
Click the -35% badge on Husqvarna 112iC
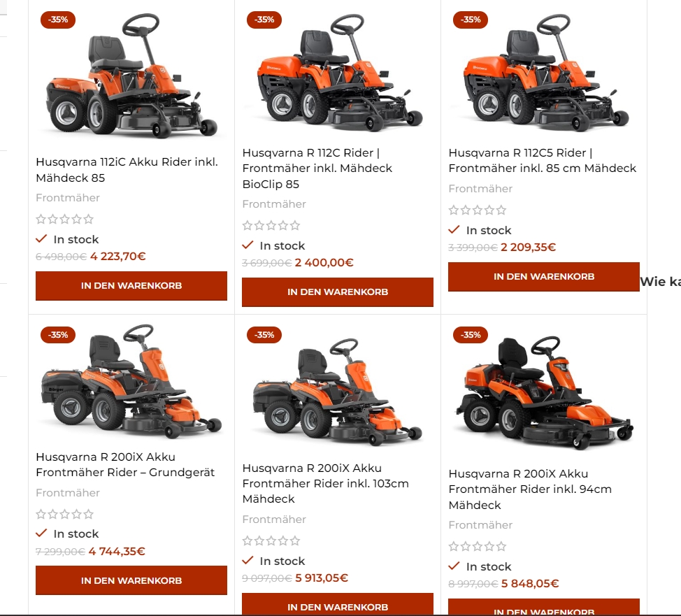(58, 20)
